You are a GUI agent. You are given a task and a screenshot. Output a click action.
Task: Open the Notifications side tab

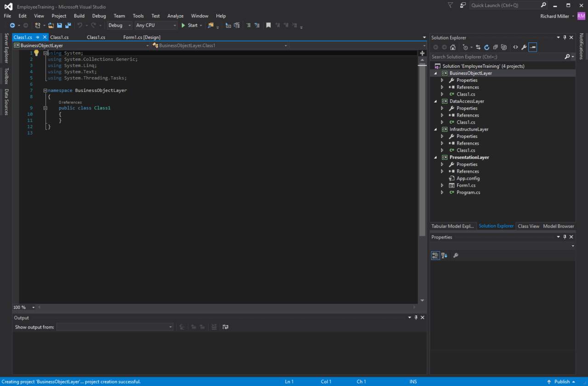pos(581,46)
